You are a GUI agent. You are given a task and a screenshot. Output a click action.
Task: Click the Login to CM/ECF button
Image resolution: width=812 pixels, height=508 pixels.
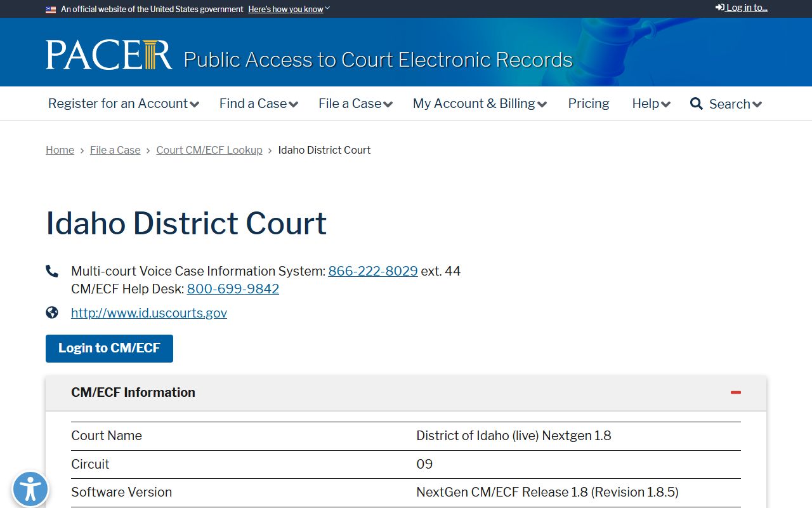(x=109, y=349)
